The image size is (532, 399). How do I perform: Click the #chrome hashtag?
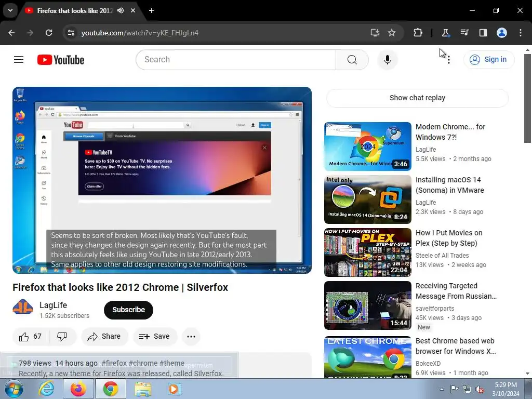point(143,363)
